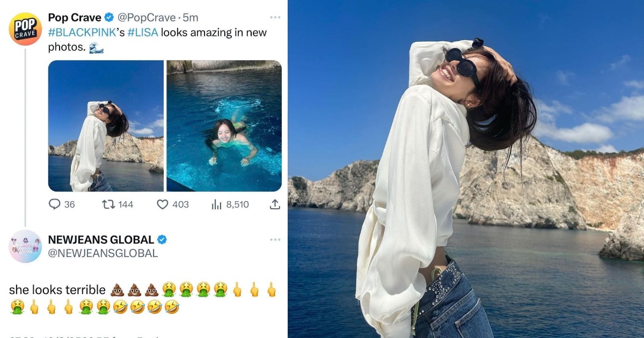The width and height of the screenshot is (644, 338).
Task: Click the share icon on tweet
Action: click(275, 204)
